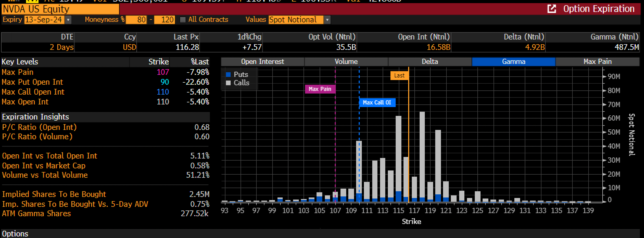Select the Gamma tab
The height and width of the screenshot is (238, 644).
[x=514, y=62]
